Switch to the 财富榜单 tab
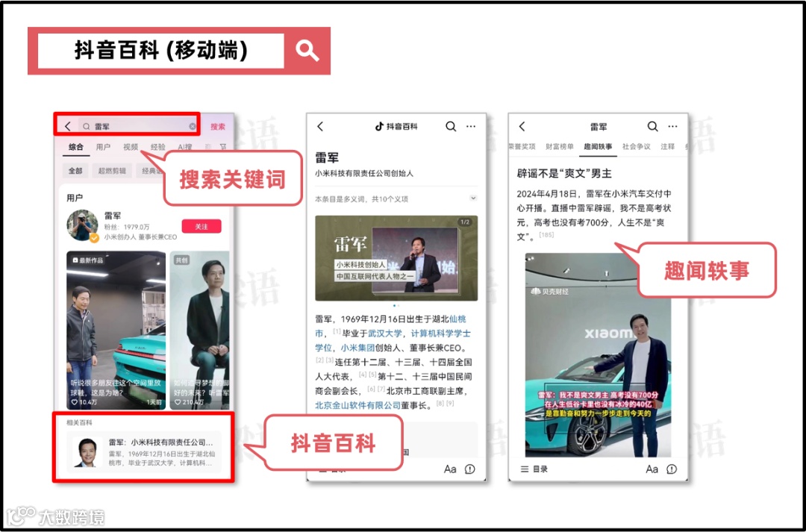 click(x=559, y=147)
